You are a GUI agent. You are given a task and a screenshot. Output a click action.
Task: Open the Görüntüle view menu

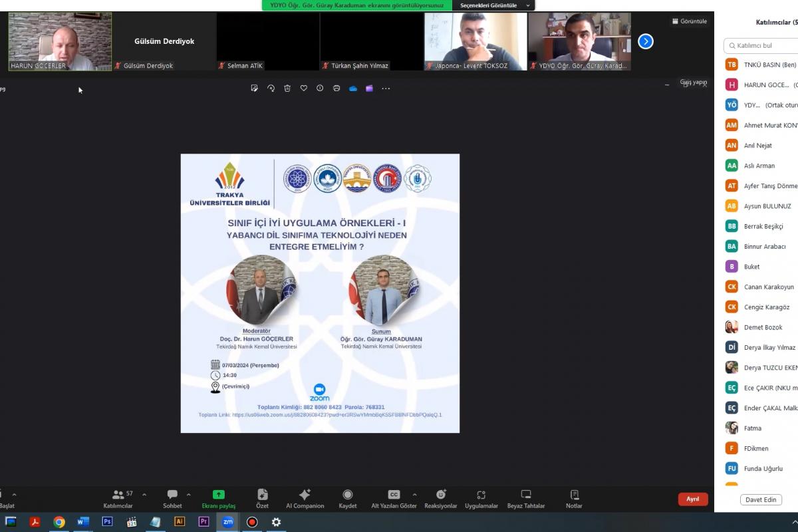(x=690, y=21)
